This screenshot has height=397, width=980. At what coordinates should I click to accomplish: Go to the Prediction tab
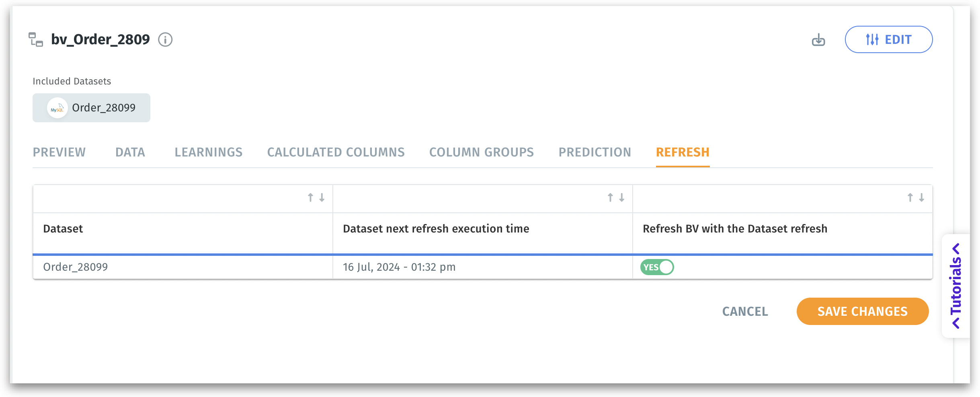[x=595, y=152]
